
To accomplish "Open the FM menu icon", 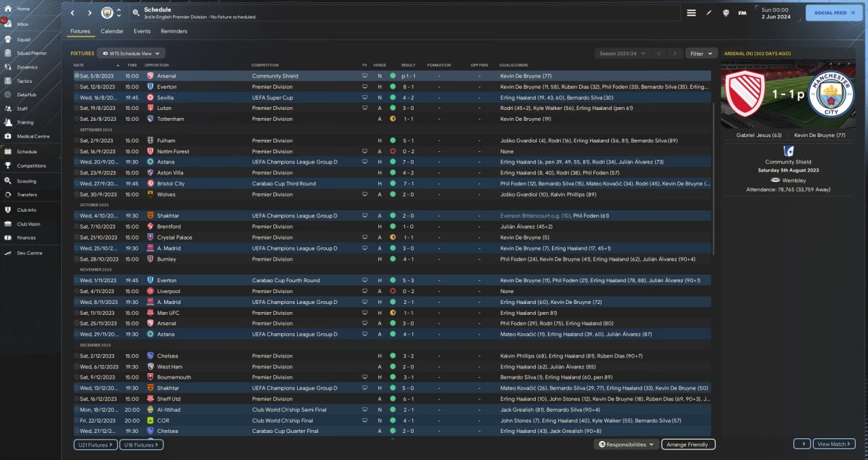I will click(x=743, y=13).
